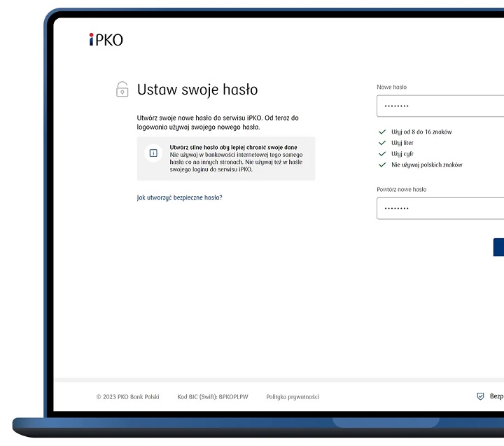Screen dimensions: 504x446
Task: Click the checkmark beside 'Nie używaj polskich znaków'
Action: (382, 165)
